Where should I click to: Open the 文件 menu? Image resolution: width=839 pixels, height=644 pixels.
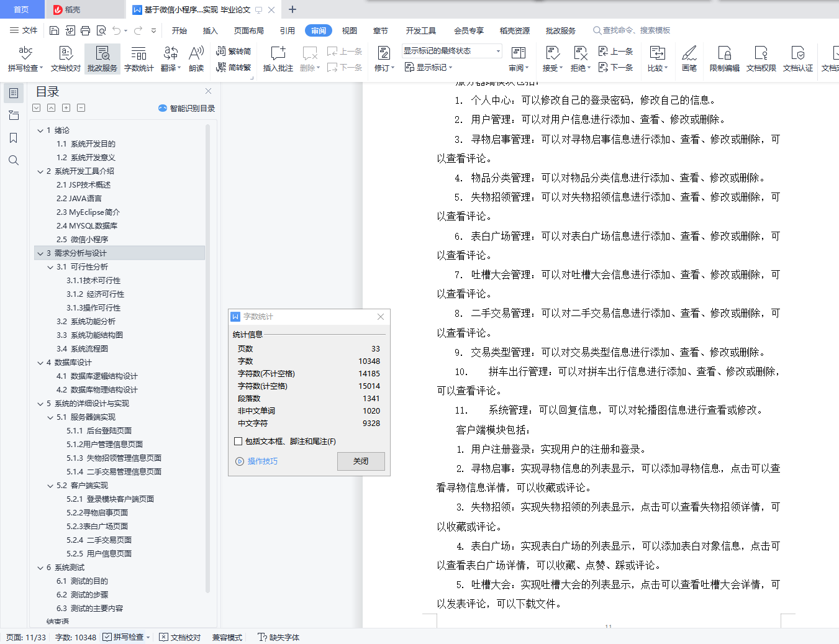pos(24,30)
